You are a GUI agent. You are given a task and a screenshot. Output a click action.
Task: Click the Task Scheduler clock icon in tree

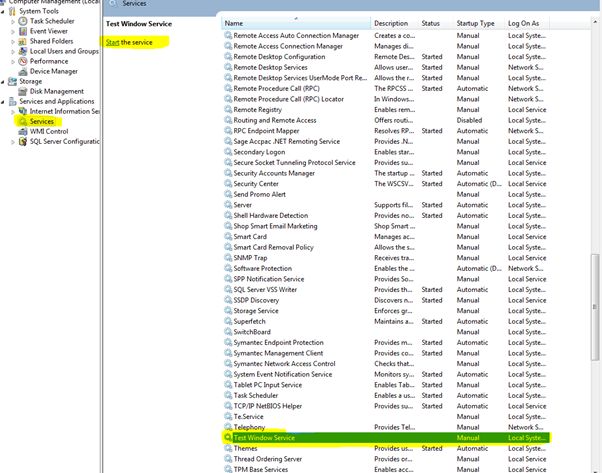click(x=23, y=21)
